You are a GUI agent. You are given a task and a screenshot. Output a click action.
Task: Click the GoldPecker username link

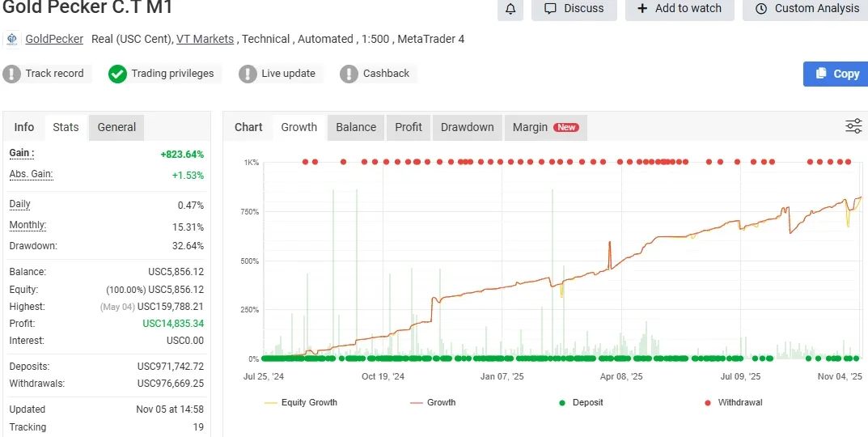tap(54, 39)
